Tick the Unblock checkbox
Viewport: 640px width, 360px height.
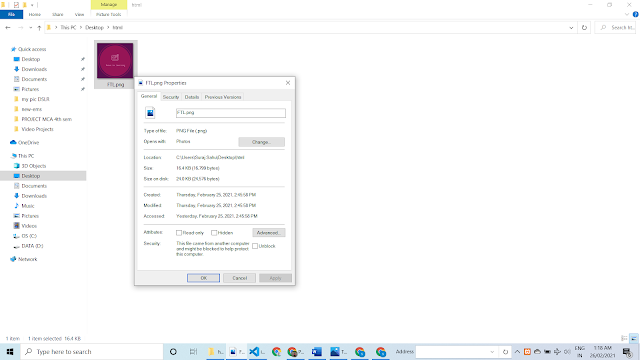tap(255, 246)
